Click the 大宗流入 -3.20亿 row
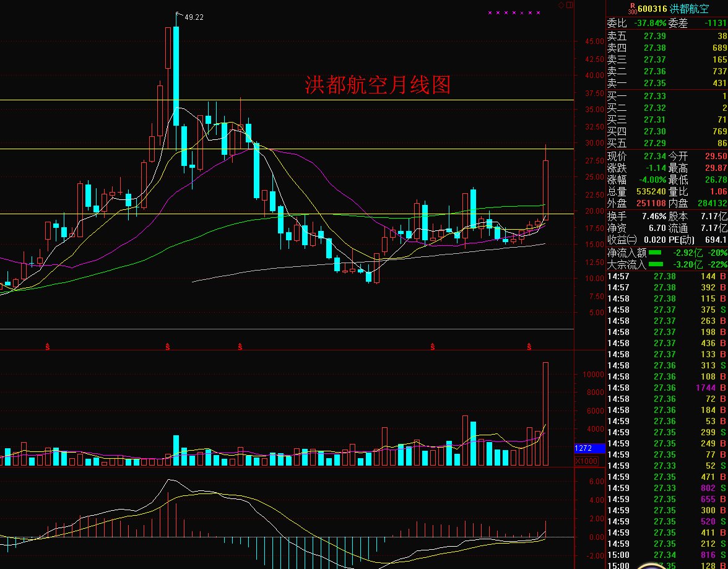The height and width of the screenshot is (569, 728). 667,265
